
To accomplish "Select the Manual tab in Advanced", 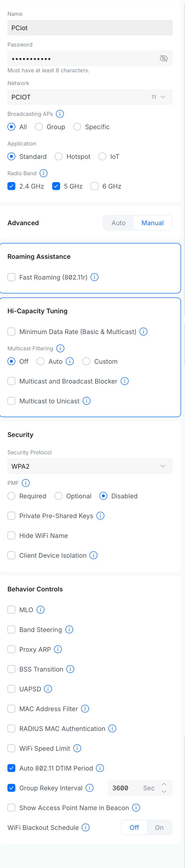I will [152, 223].
